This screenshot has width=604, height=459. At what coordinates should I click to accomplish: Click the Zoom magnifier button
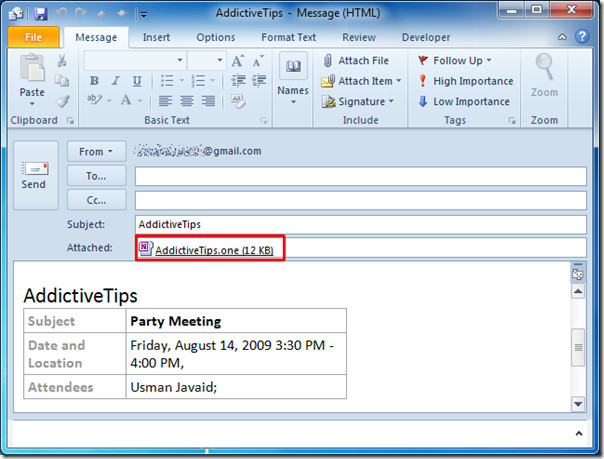pos(544,75)
